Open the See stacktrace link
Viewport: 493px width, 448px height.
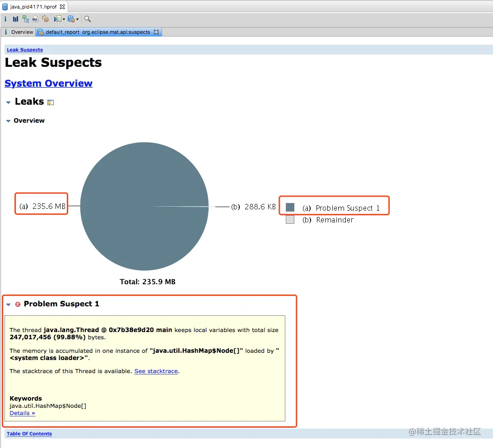[156, 371]
